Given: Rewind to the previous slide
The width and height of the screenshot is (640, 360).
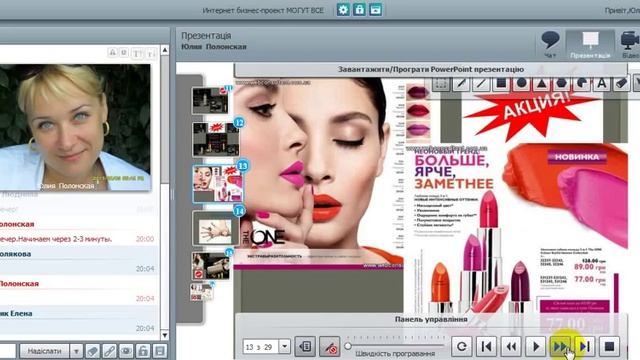Looking at the screenshot, I should pyautogui.click(x=511, y=347).
